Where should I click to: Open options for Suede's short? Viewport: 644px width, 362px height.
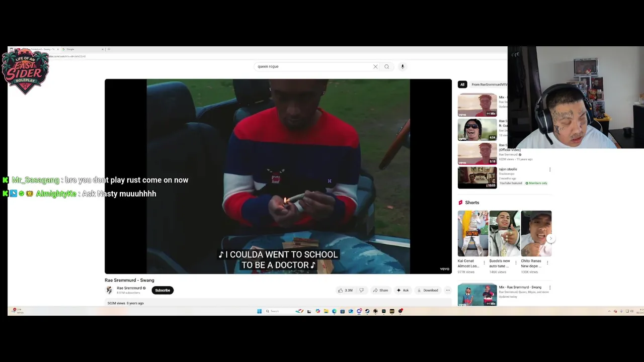tap(516, 262)
